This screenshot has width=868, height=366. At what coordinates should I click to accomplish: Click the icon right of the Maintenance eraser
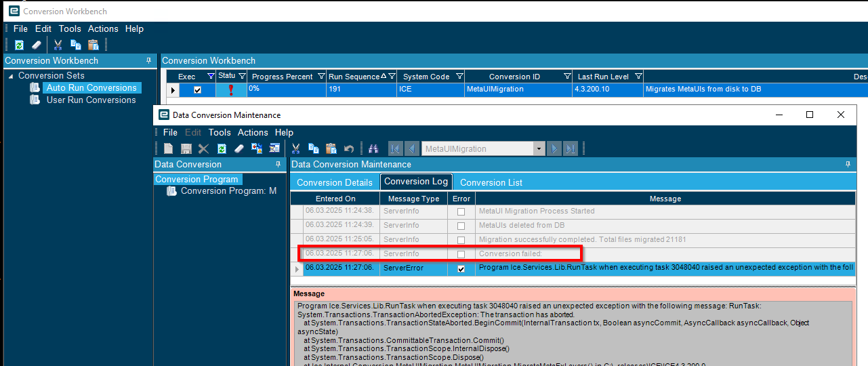[x=257, y=148]
